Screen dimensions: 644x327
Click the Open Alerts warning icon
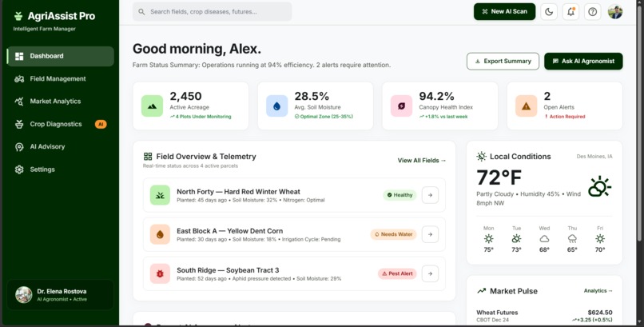tap(526, 106)
